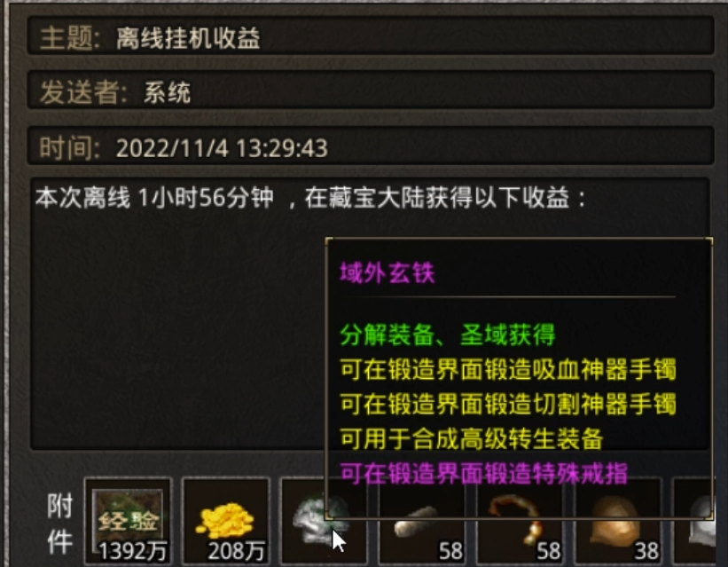Click the tooltip line mentioning 吸血神器手镯
This screenshot has height=567, width=728.
508,369
